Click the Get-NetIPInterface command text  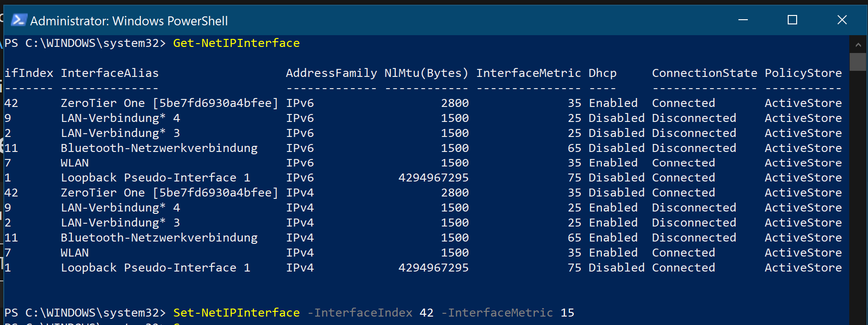click(x=236, y=43)
